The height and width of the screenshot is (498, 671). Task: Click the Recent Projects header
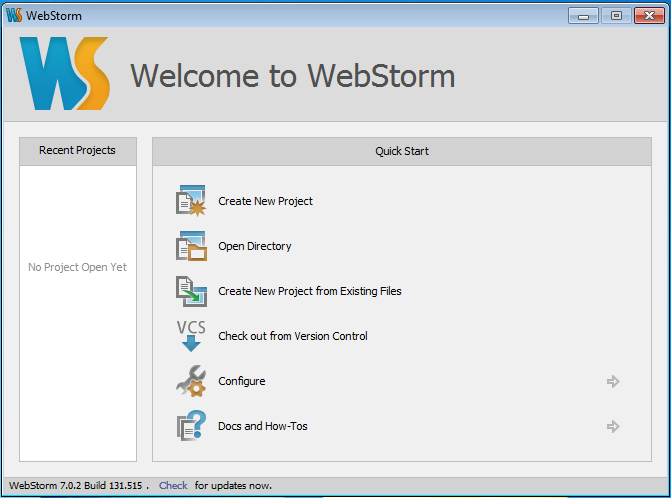pyautogui.click(x=77, y=151)
